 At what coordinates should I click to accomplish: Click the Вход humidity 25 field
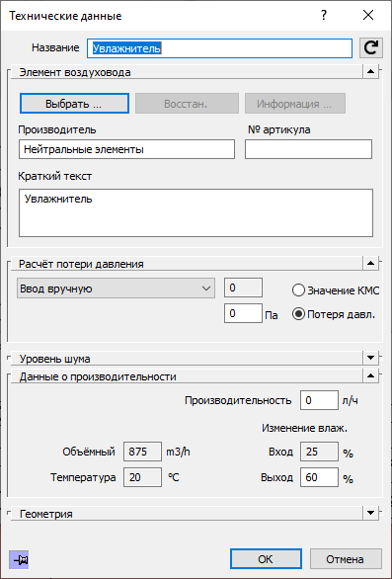point(319,452)
